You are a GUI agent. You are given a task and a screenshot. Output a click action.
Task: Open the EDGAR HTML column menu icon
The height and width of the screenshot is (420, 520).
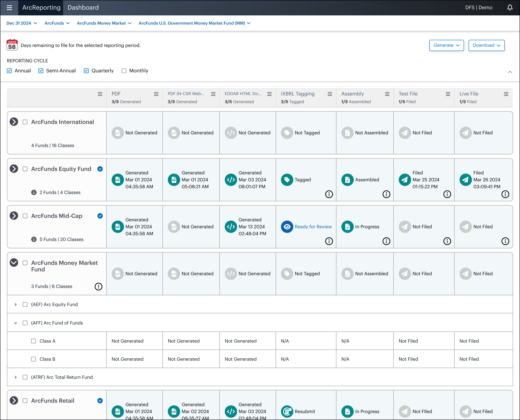pos(269,94)
